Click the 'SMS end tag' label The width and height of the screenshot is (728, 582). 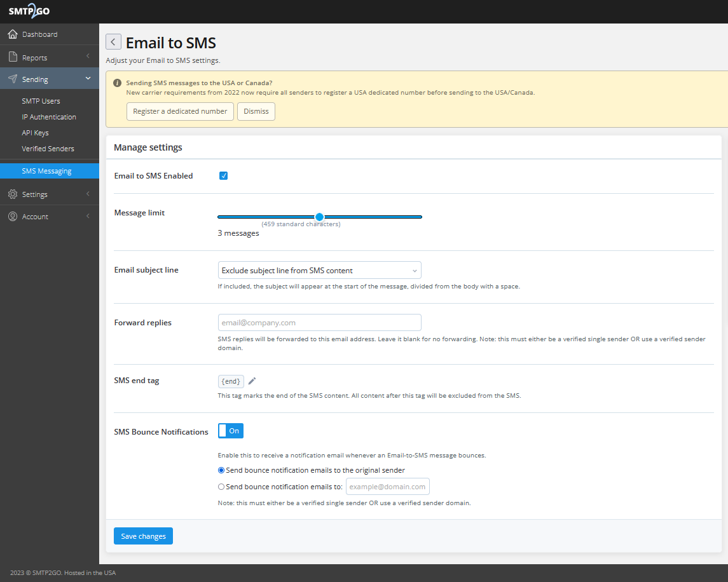coord(137,381)
